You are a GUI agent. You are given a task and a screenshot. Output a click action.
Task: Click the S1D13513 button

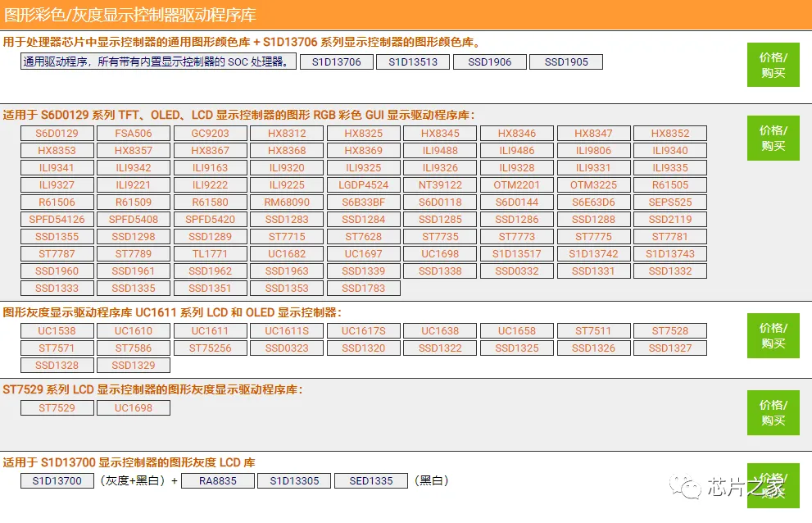(x=413, y=61)
